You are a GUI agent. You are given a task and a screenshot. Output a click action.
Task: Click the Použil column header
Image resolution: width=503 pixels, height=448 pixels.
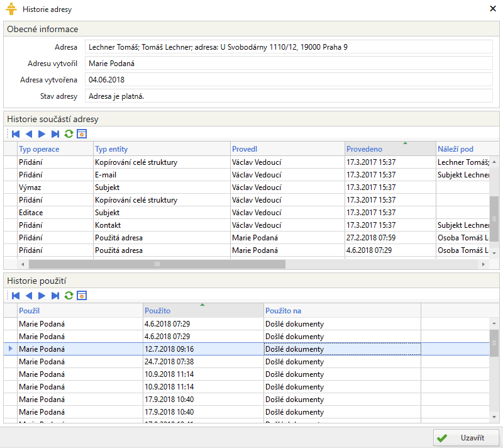80,311
